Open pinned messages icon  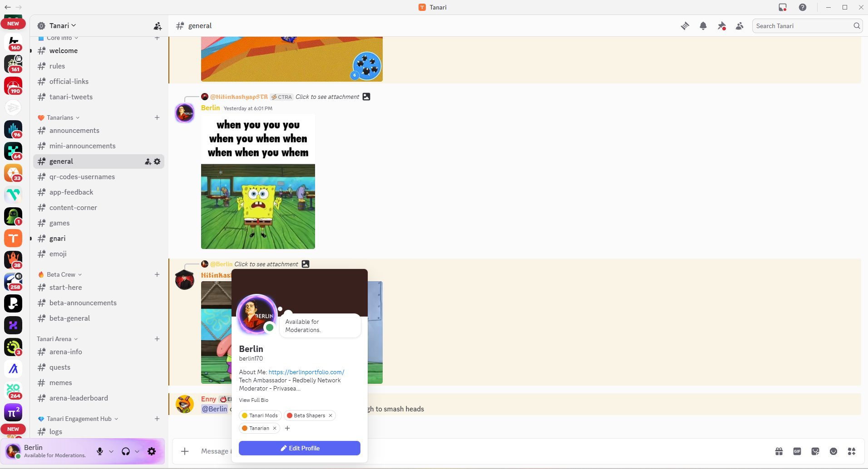[x=721, y=26]
